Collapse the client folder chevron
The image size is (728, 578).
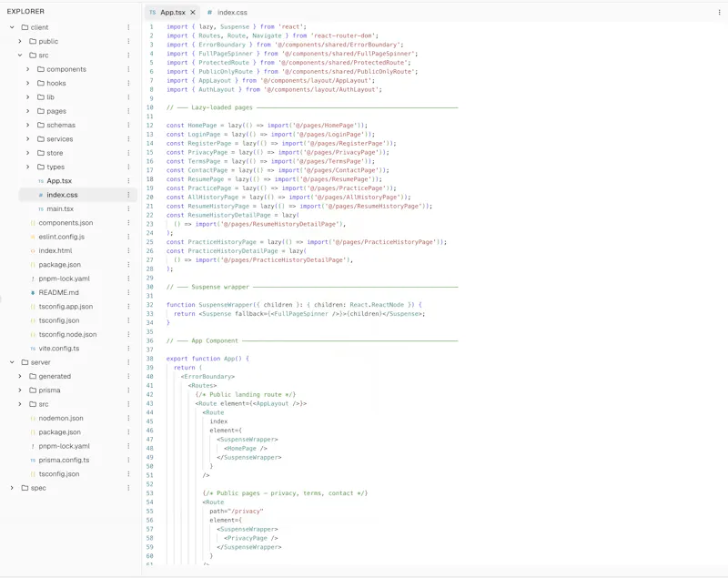pos(12,27)
